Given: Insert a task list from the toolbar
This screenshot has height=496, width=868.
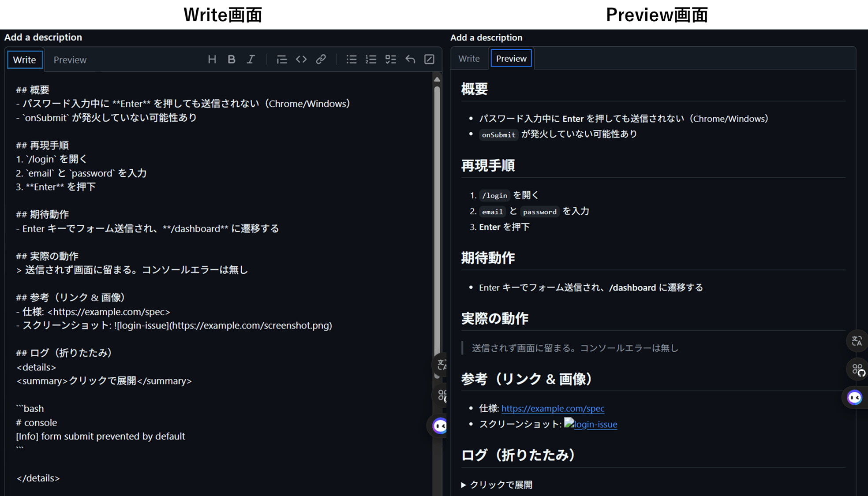Looking at the screenshot, I should [391, 60].
